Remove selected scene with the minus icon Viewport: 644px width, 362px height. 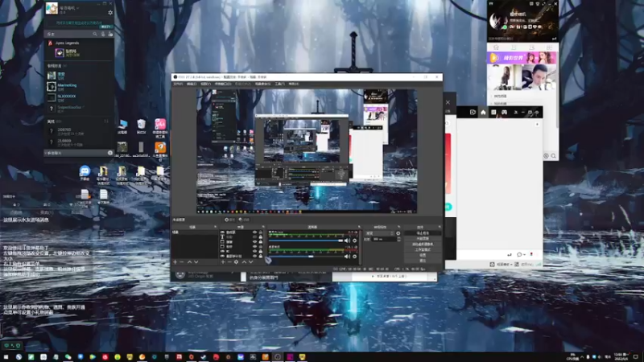click(182, 262)
